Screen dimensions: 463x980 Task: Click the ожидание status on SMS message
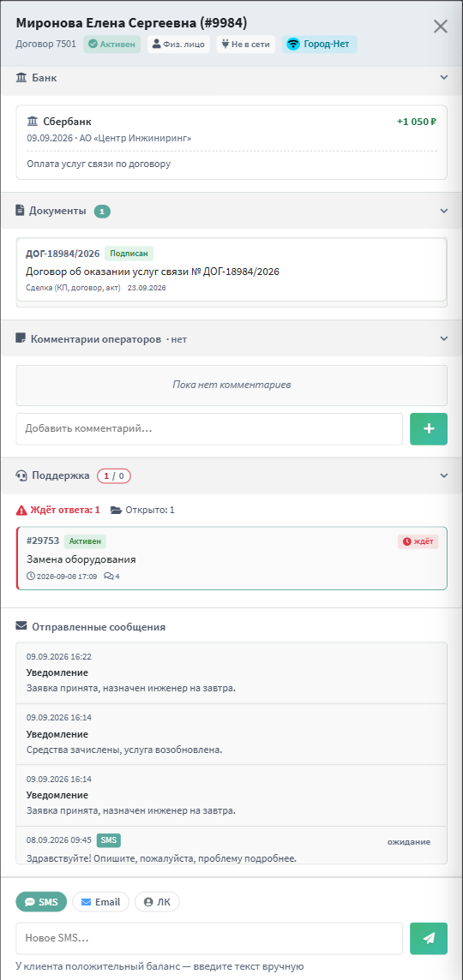coord(409,842)
